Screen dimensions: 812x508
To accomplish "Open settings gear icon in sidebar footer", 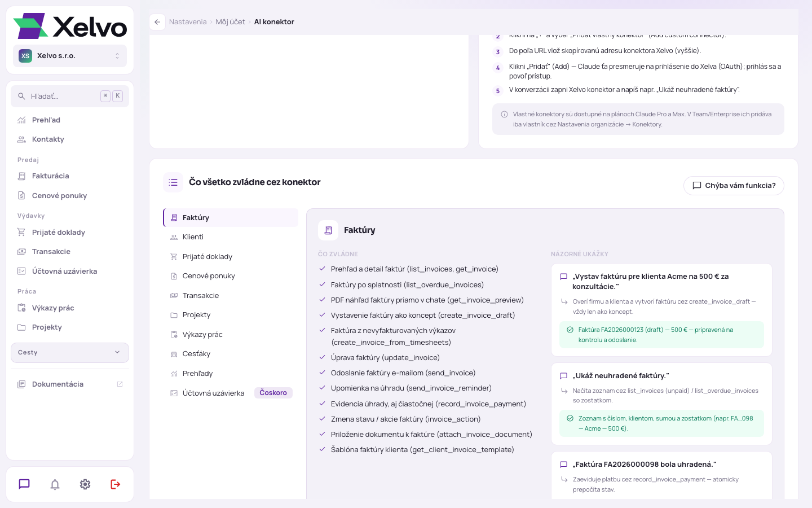I will click(85, 484).
